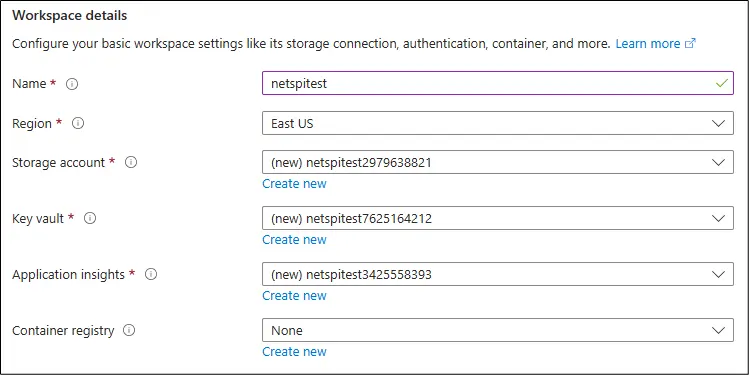
Task: Open the Application insights dropdown
Action: pyautogui.click(x=498, y=274)
